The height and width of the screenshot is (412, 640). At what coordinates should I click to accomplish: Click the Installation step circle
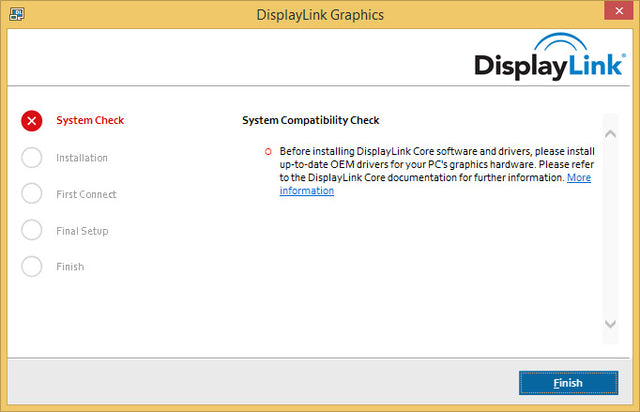pos(31,157)
